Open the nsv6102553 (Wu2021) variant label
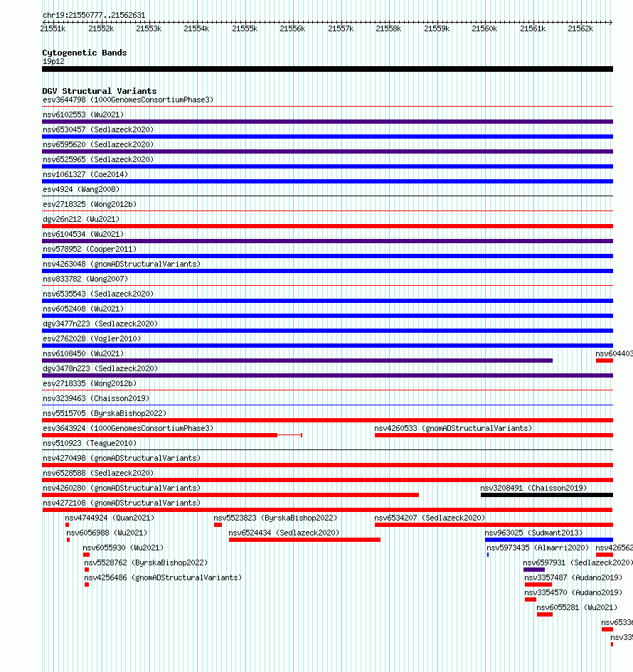The width and height of the screenshot is (633, 672). coord(83,115)
